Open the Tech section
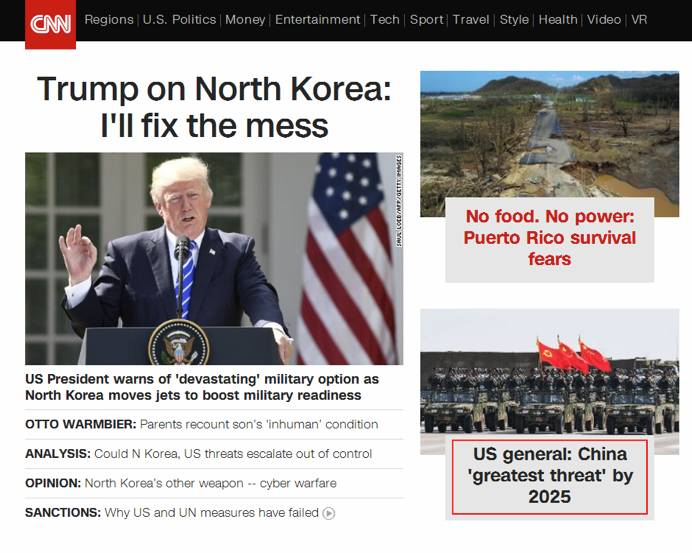Viewport: 692px width, 553px height. 384,20
